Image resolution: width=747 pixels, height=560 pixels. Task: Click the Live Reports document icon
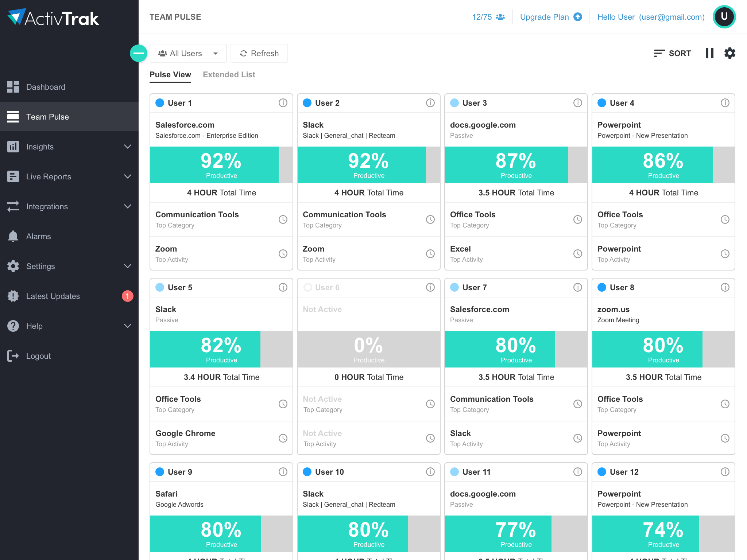[x=13, y=176]
